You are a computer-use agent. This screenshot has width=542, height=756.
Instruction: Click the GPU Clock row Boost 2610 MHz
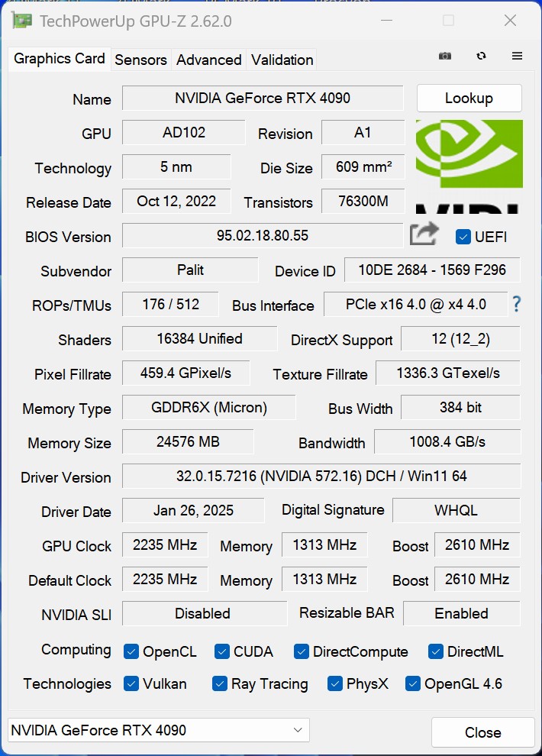click(477, 544)
